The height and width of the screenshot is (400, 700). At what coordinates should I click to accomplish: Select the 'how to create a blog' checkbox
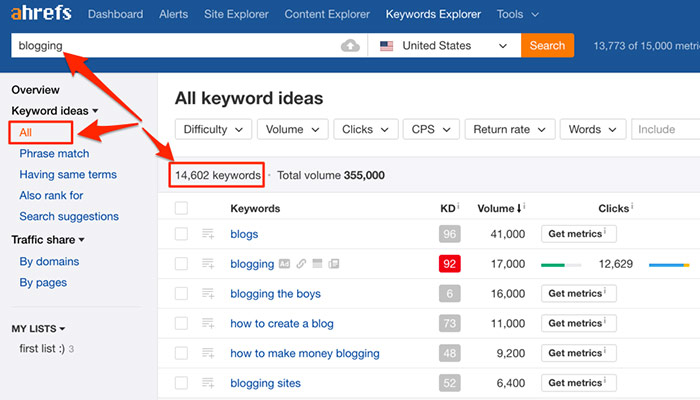tap(181, 324)
